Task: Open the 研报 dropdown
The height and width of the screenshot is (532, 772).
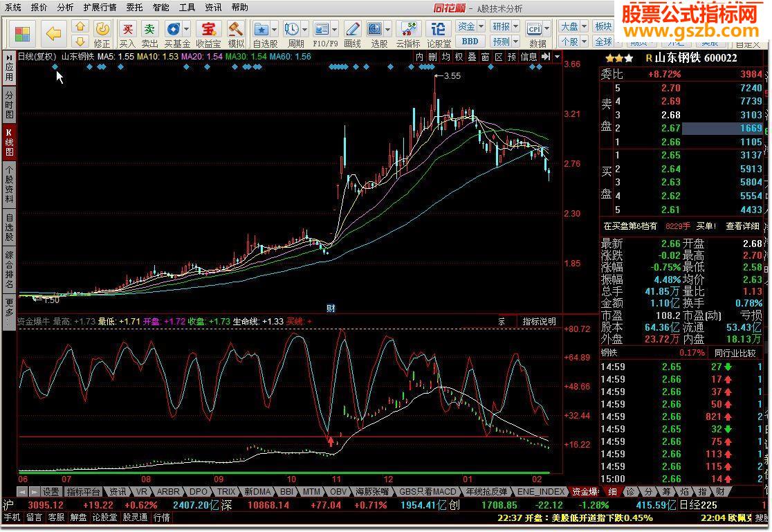Action: pyautogui.click(x=505, y=26)
